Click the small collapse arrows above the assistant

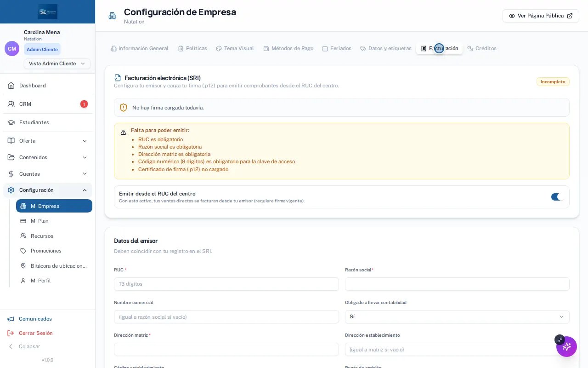560,339
